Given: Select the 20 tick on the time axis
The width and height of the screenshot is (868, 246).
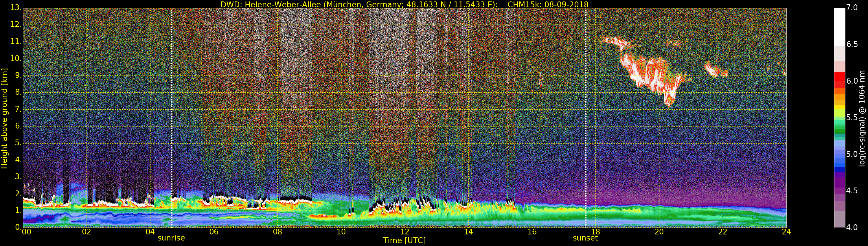Looking at the screenshot, I should (659, 232).
